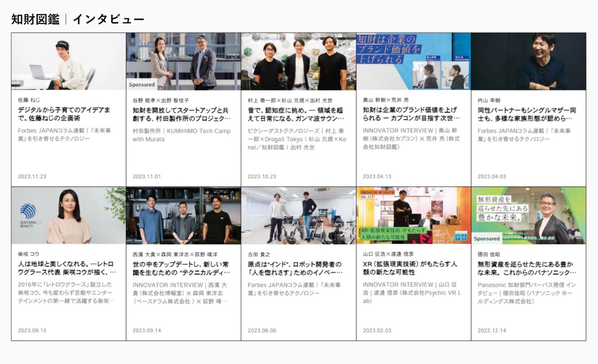Open the 無形資産を巡らせた先 banner thumbnail
The image size is (598, 364).
tap(529, 216)
